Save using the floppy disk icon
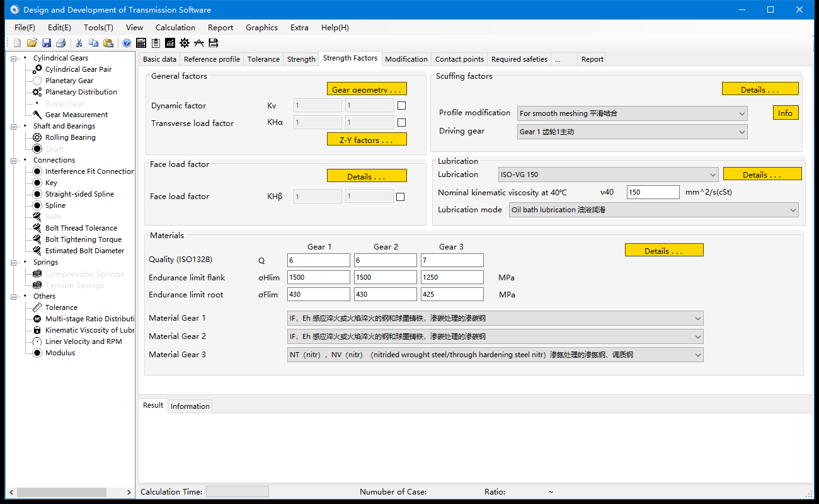The height and width of the screenshot is (504, 819). click(47, 43)
